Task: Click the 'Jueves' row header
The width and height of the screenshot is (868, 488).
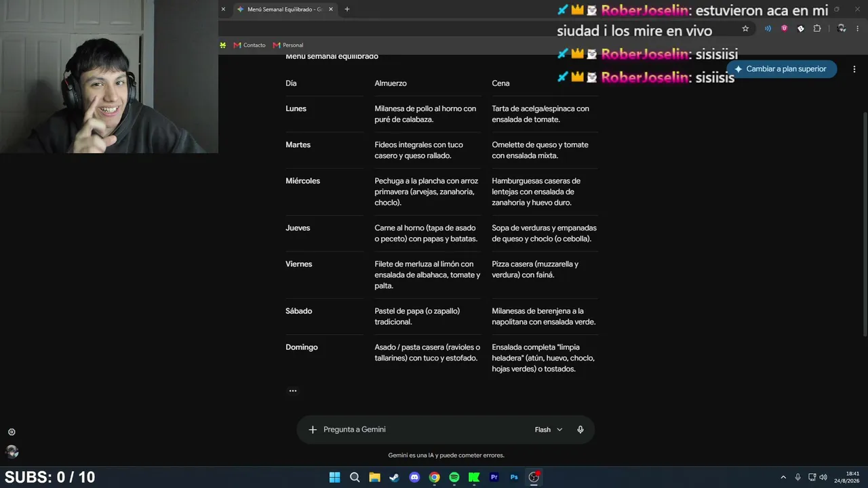Action: coord(298,228)
